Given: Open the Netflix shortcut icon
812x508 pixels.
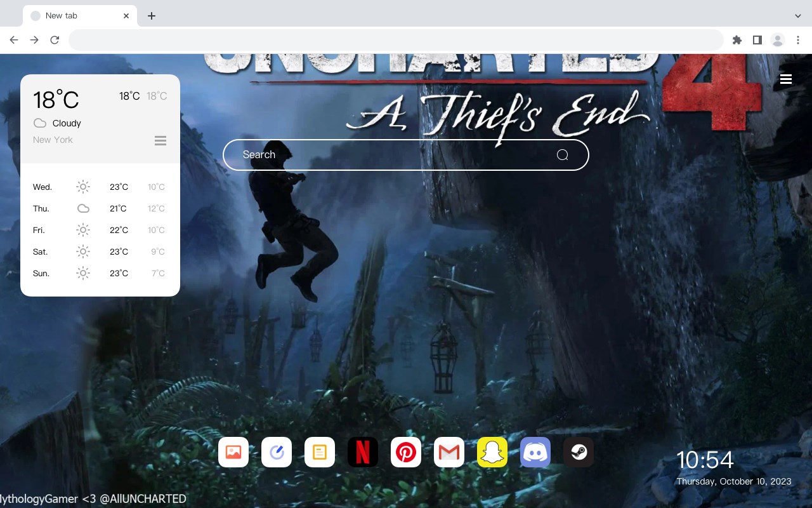Looking at the screenshot, I should click(x=363, y=452).
